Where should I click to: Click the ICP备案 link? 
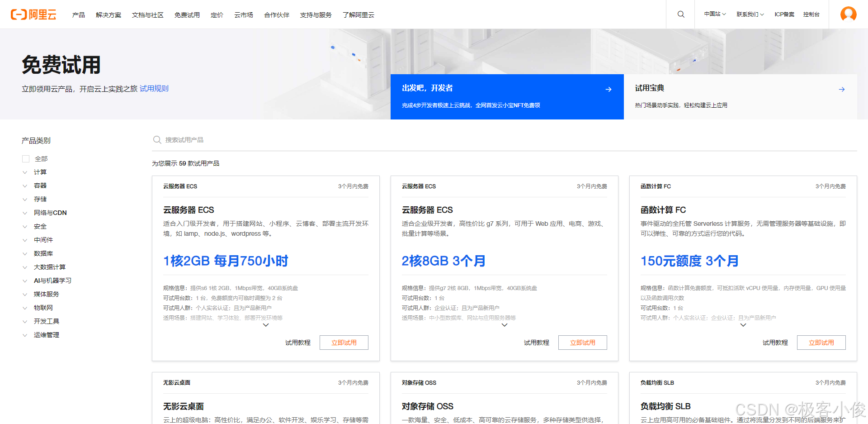pyautogui.click(x=784, y=14)
